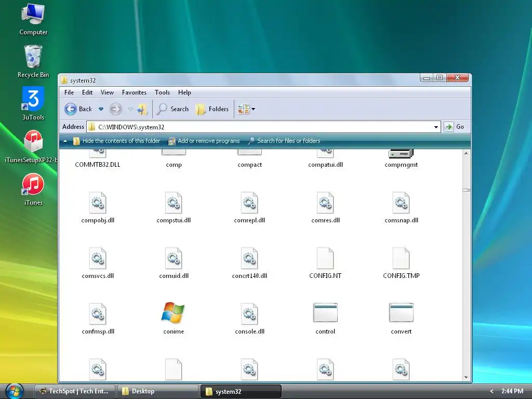532x399 pixels.
Task: Open the View menu
Action: tap(107, 92)
